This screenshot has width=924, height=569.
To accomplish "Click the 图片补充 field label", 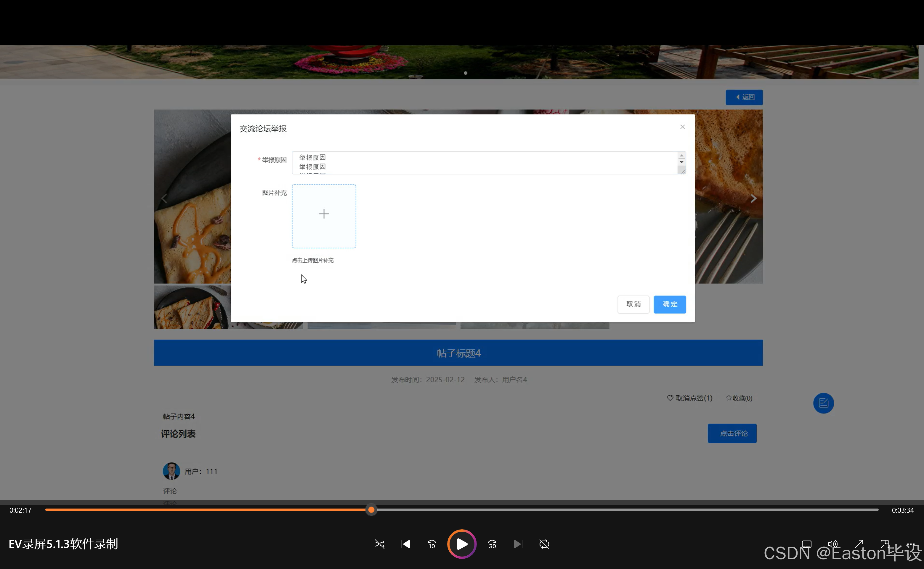I will 274,193.
